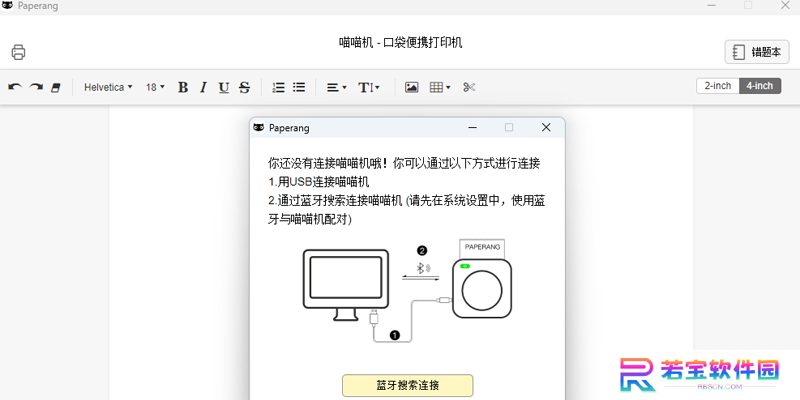This screenshot has width=800, height=400.
Task: Toggle underline formatting
Action: (223, 88)
